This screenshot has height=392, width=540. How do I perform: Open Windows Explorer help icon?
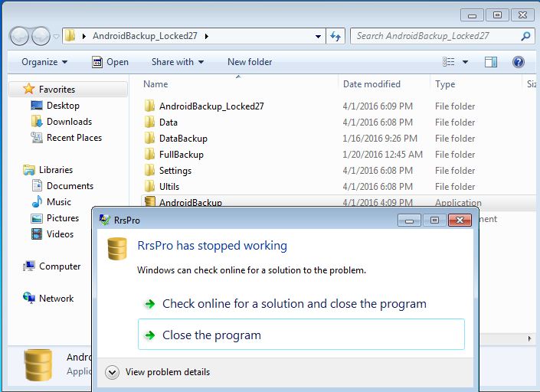519,62
